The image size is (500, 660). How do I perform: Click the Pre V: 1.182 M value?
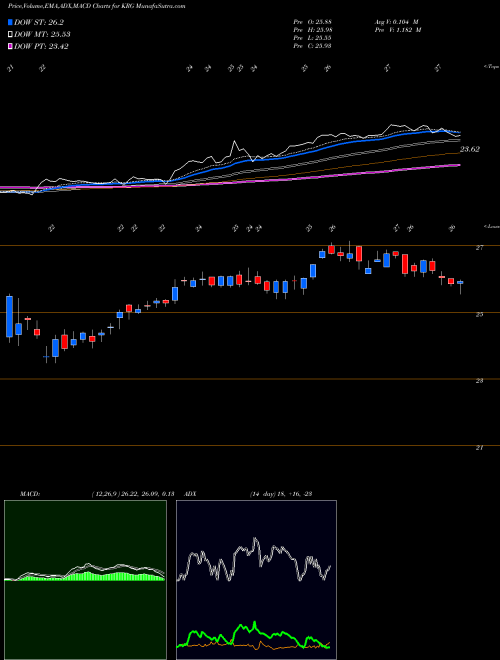(398, 30)
